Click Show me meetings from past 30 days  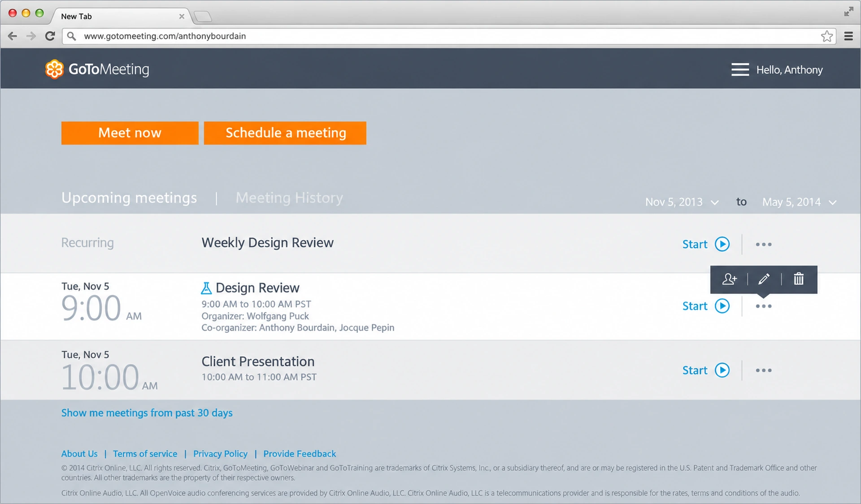click(147, 413)
